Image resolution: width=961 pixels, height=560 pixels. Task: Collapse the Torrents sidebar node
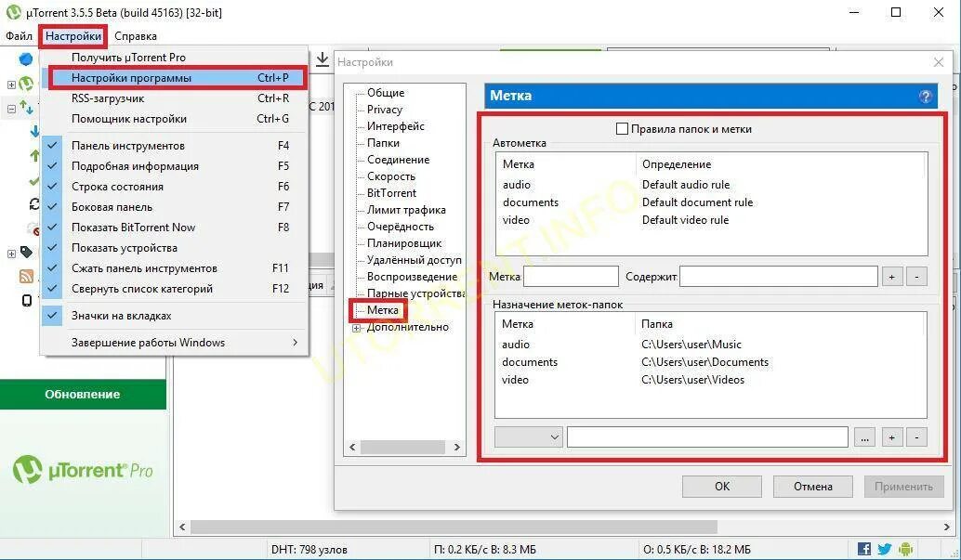point(11,109)
